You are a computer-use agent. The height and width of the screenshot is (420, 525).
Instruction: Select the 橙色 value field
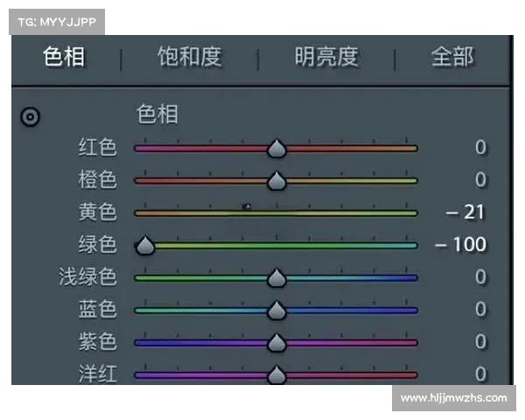point(479,179)
